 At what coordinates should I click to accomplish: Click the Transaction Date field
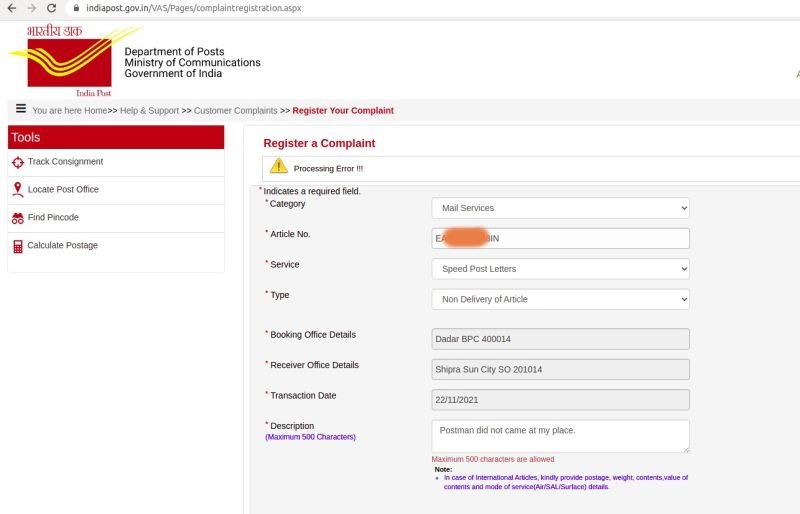pos(560,400)
